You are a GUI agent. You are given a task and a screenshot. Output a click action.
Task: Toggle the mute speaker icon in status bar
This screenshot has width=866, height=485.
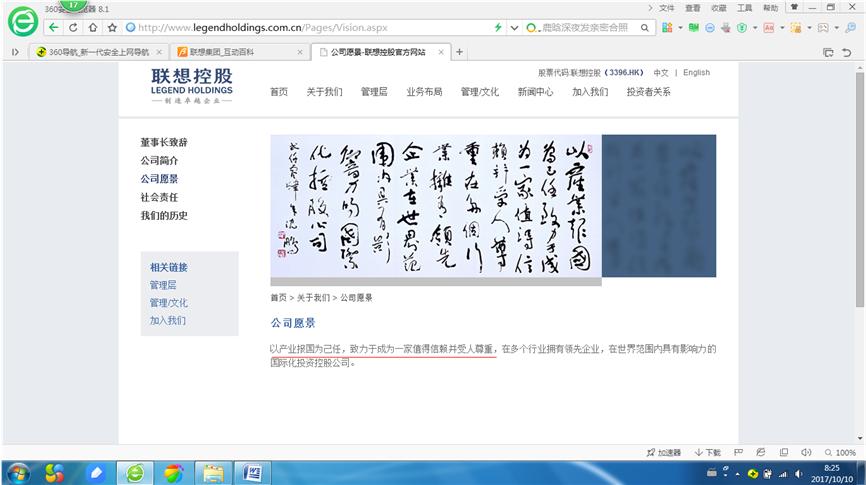[x=806, y=452]
